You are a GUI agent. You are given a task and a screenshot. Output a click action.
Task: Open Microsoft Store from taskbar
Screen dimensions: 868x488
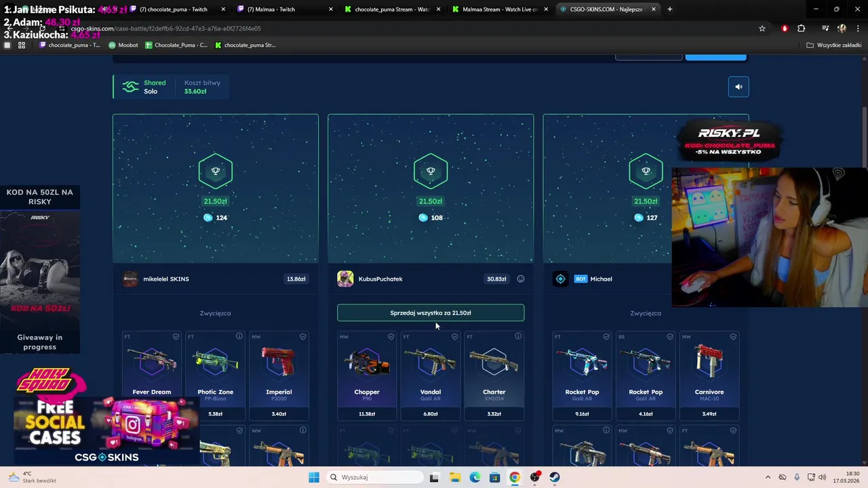495,477
